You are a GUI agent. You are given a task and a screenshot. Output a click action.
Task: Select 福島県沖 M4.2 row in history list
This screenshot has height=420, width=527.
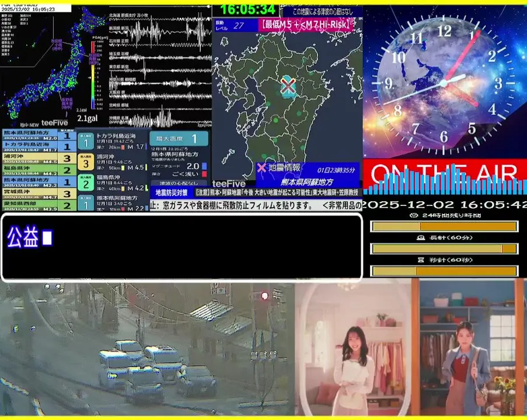[x=39, y=170]
